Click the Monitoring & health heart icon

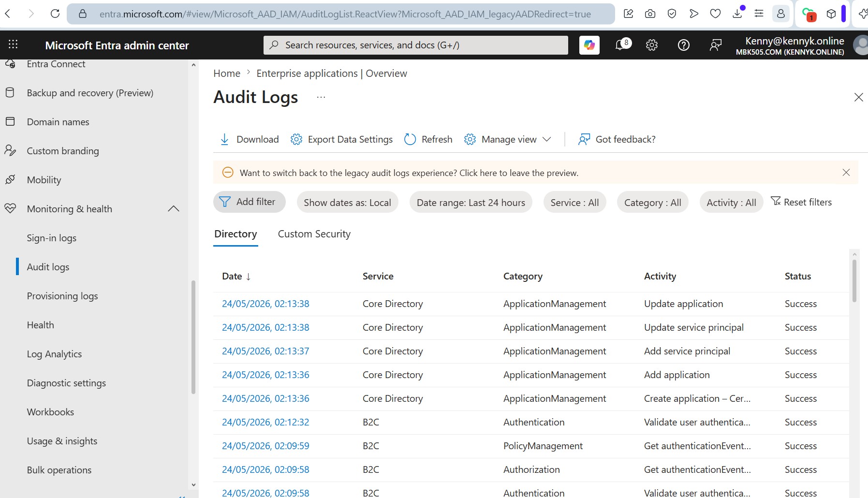pyautogui.click(x=10, y=208)
